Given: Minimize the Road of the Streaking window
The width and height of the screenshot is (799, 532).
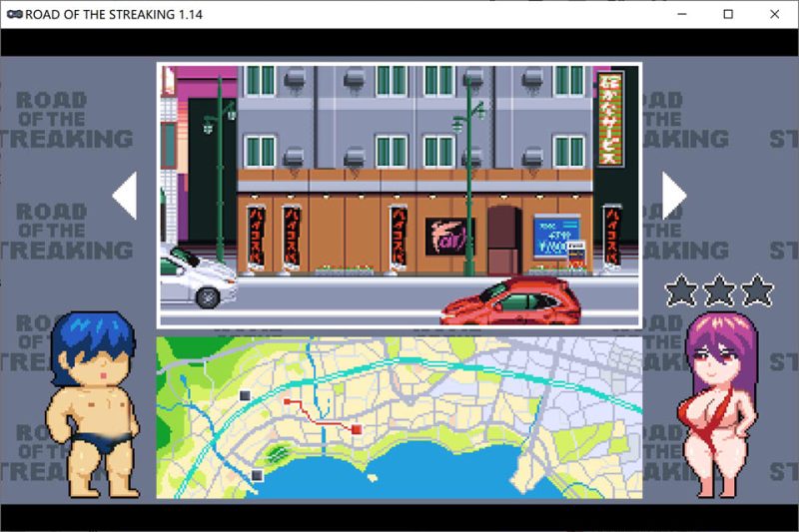Looking at the screenshot, I should (682, 14).
